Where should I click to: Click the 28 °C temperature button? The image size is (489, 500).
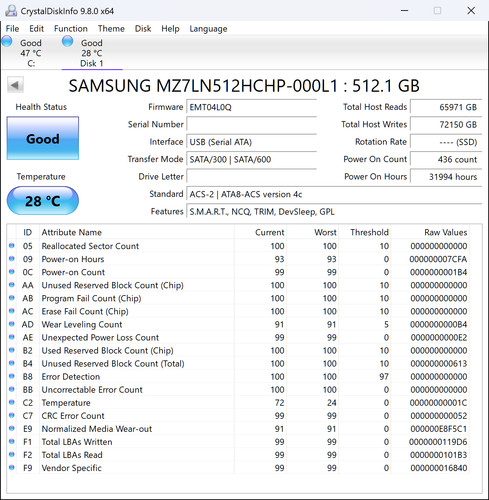(43, 200)
